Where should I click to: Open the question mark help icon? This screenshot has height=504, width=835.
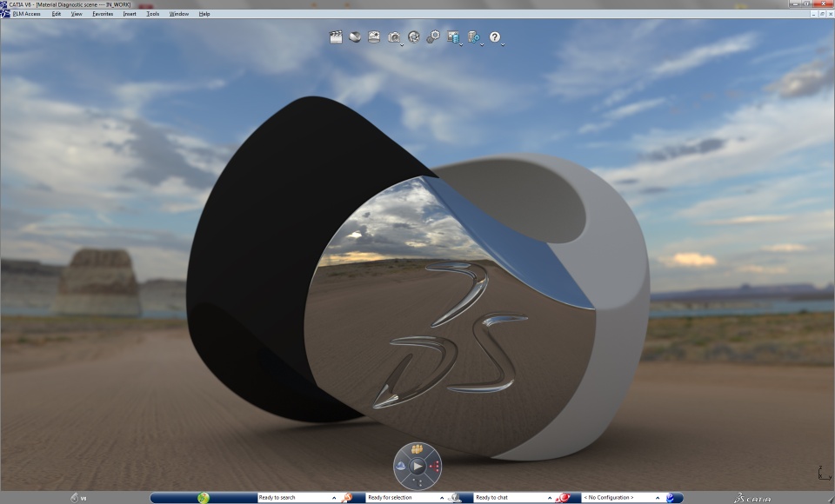(495, 36)
